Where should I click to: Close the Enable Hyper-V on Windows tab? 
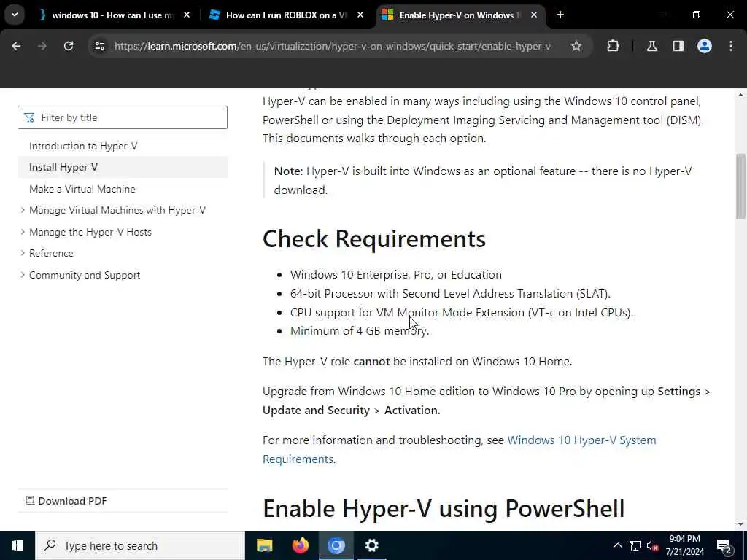533,15
